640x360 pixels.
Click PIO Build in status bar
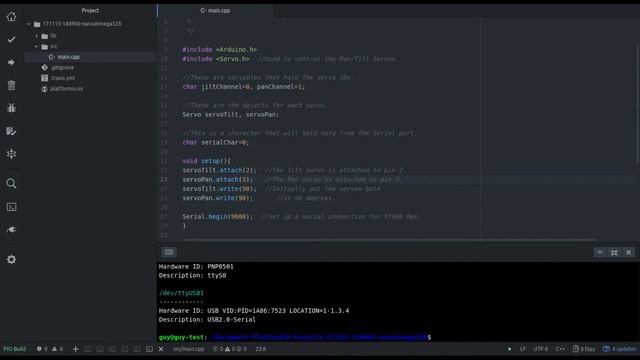click(x=15, y=349)
